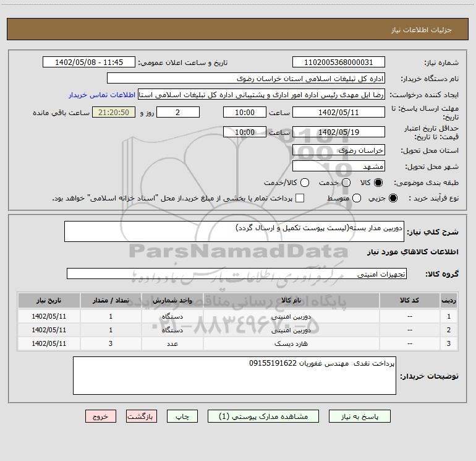Click the بازگشت back button
The height and width of the screenshot is (461, 476).
pyautogui.click(x=142, y=416)
